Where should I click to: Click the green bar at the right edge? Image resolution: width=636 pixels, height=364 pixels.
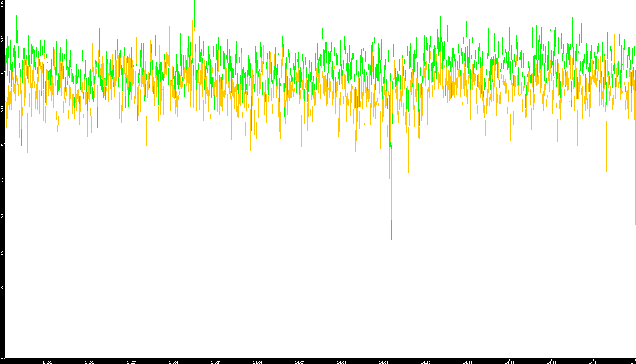pos(635,220)
